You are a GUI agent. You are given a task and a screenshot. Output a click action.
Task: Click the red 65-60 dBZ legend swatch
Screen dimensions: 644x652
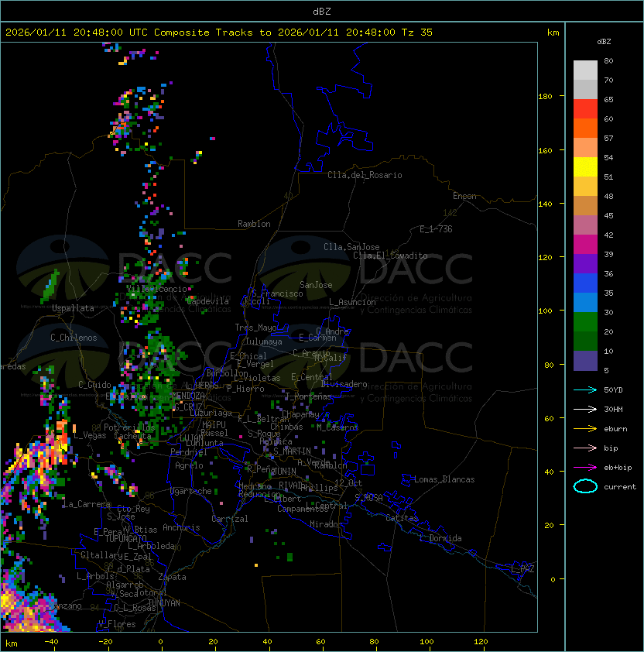click(x=585, y=109)
